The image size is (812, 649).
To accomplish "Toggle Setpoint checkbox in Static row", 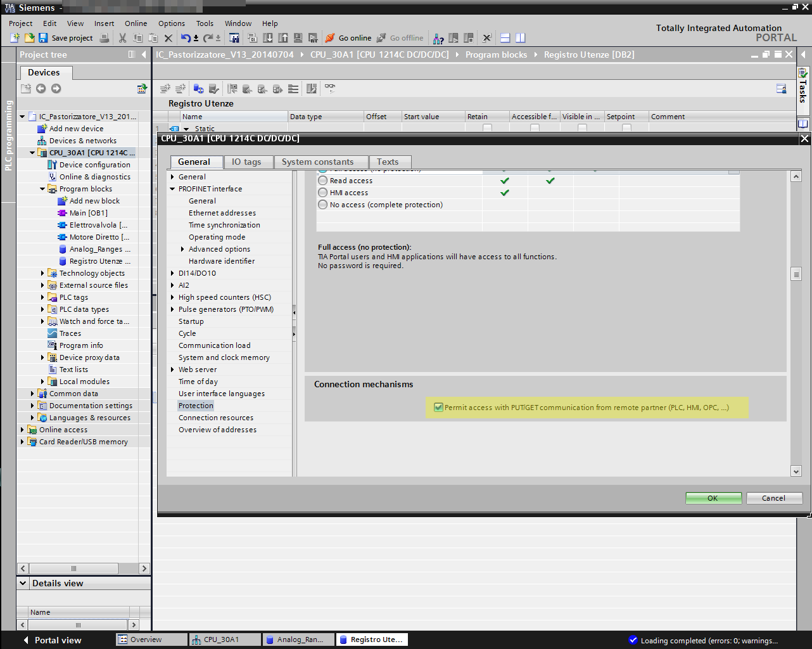I will coord(626,128).
